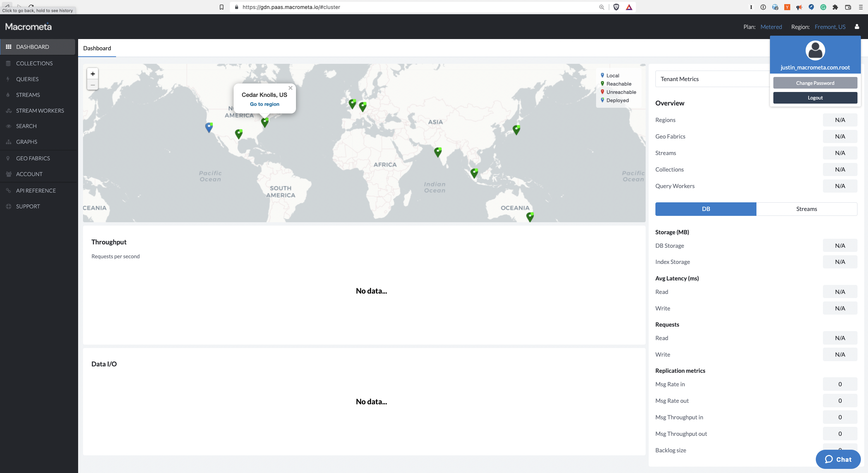Select the green marker in Texas

pyautogui.click(x=239, y=134)
